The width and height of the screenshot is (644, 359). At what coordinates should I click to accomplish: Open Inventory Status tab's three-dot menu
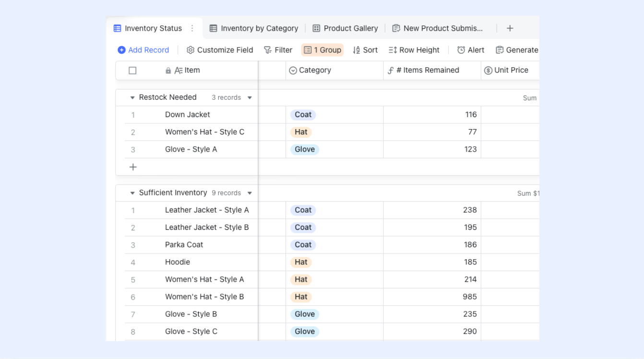pyautogui.click(x=192, y=28)
